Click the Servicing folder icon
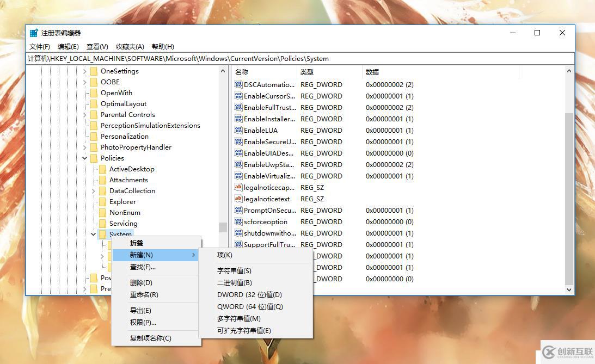Image resolution: width=595 pixels, height=364 pixels. pos(102,223)
